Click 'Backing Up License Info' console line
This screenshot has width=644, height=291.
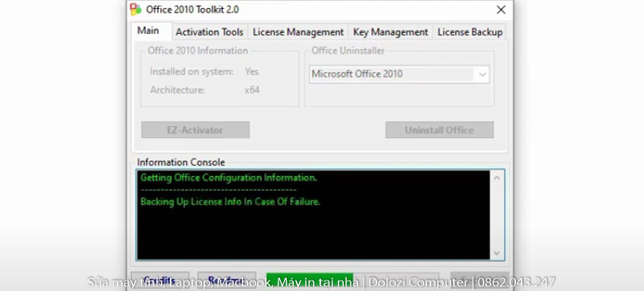click(230, 202)
